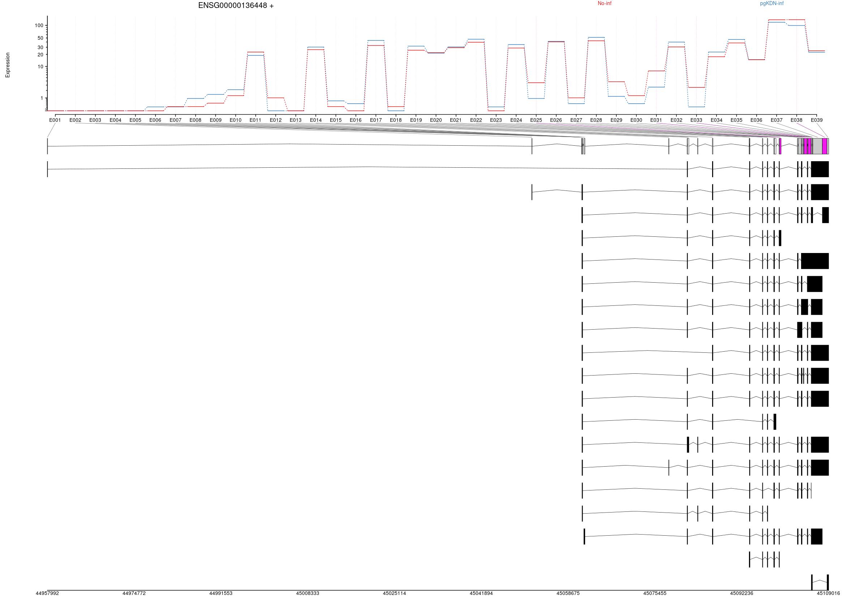Click exon label E037
Viewport: 868px width, 600px height.
[x=776, y=120]
